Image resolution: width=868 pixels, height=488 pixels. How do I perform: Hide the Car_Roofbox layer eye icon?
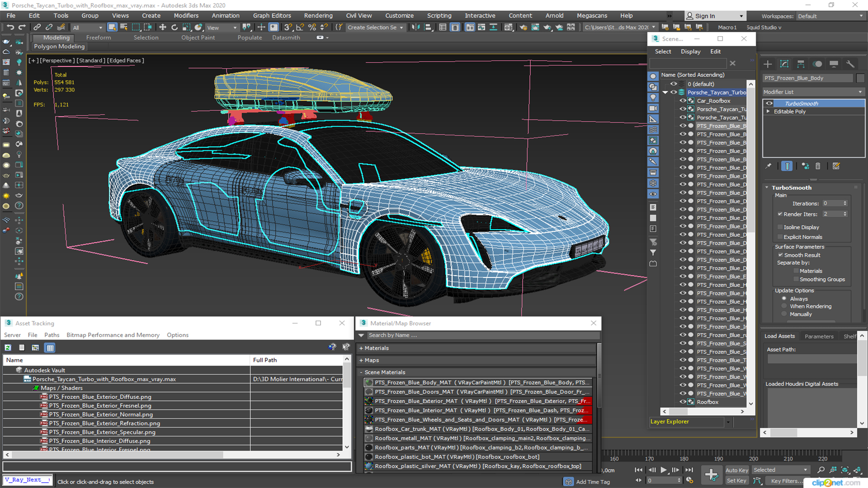683,101
